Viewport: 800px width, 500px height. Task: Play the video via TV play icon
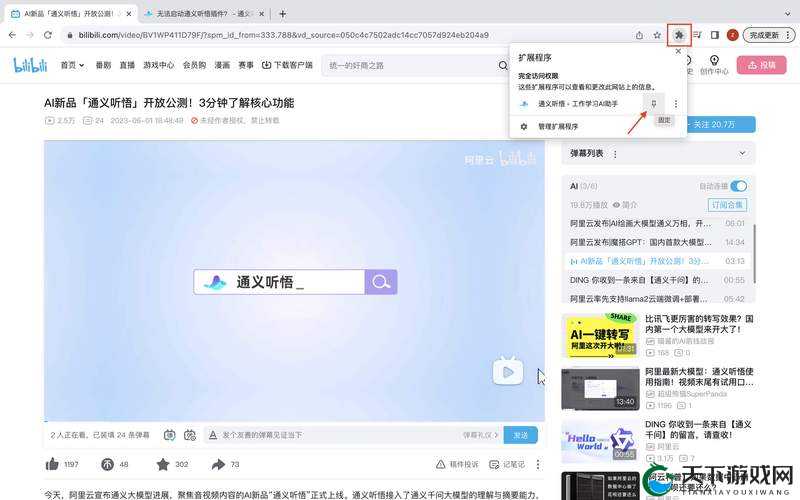[508, 372]
